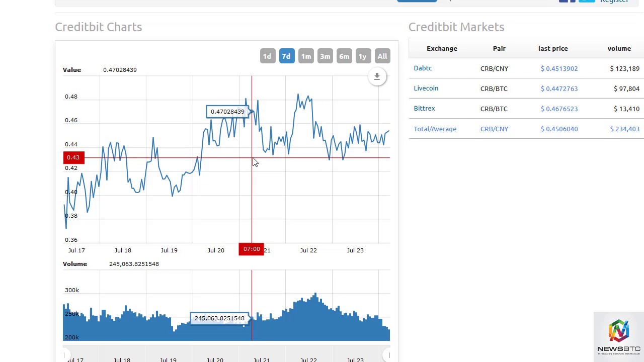
Task: Click the Total/Average row link
Action: pos(435,129)
